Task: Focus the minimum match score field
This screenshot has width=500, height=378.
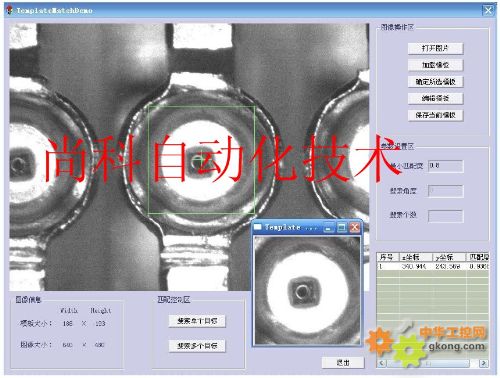Action: tap(446, 166)
